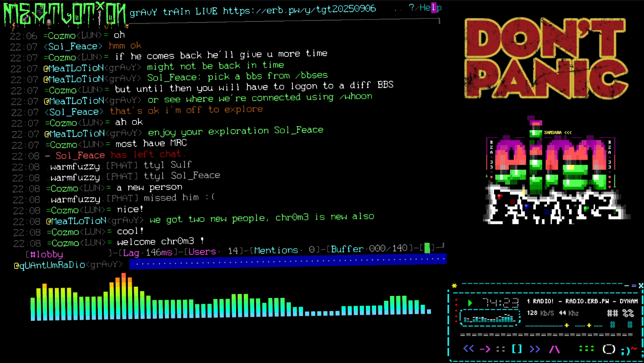Click the player time display 74:23

point(500,303)
